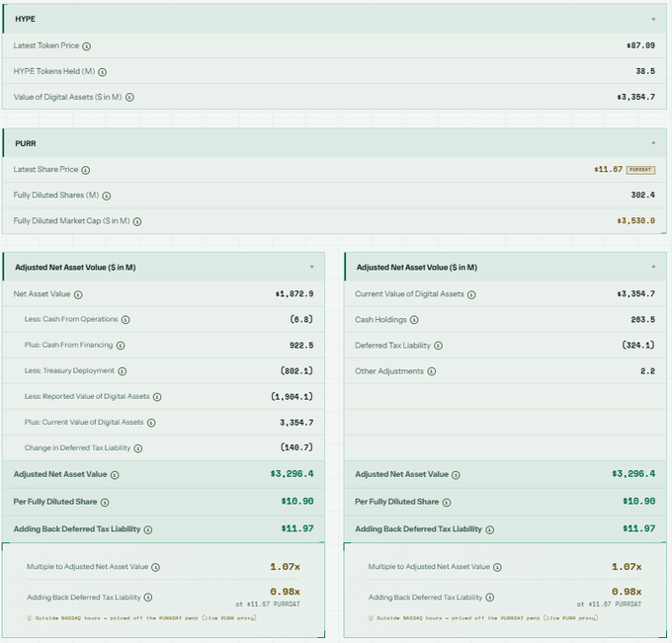Open info for Less: Treasury Deployment

[x=123, y=371]
